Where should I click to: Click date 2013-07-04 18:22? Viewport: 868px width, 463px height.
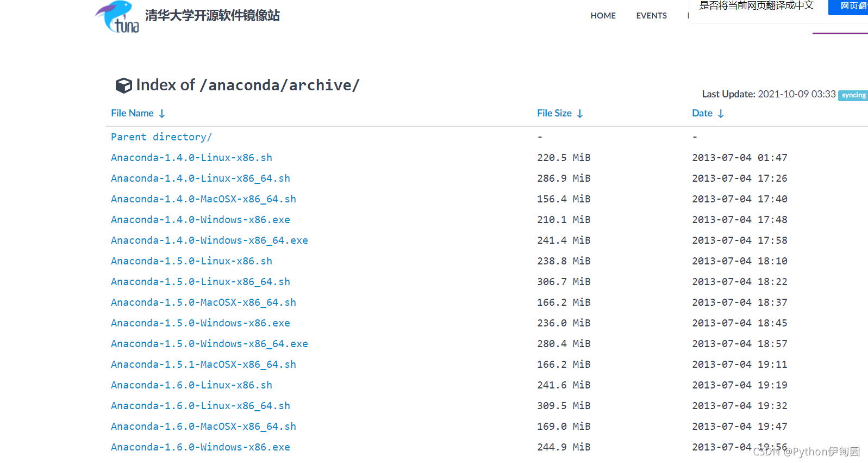point(740,282)
